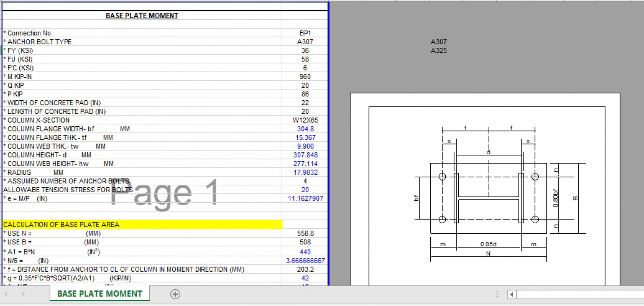Select anchor bolt type value A307 in table
Viewport: 644px width, 306px height.
click(x=305, y=42)
